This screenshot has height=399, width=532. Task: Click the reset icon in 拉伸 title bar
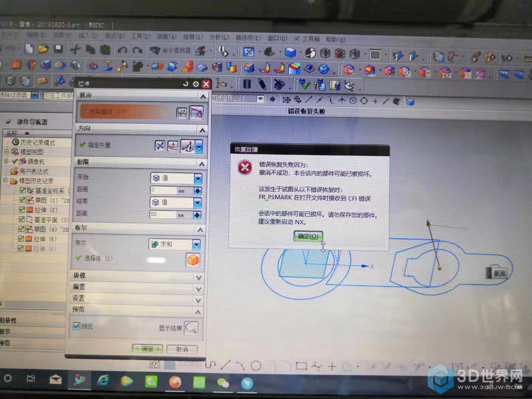[x=186, y=84]
